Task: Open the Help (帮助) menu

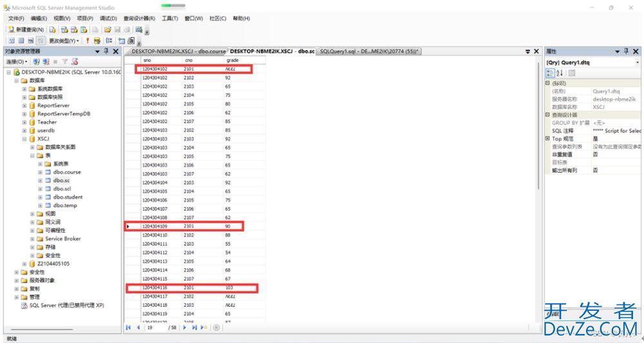Action: click(241, 19)
